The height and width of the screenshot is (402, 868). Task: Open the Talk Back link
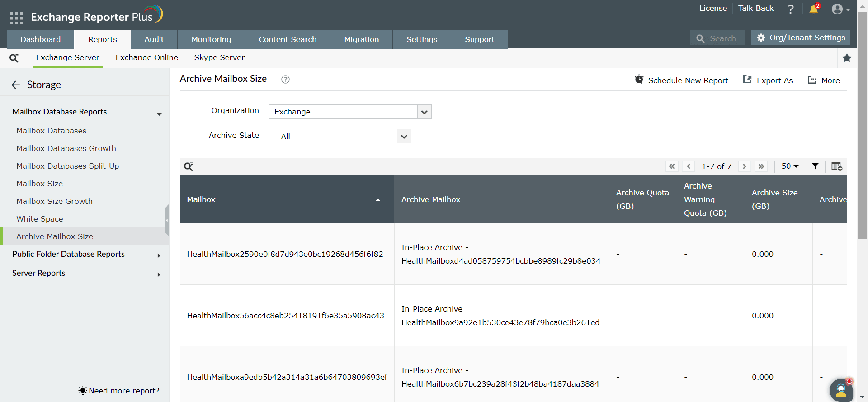point(756,9)
